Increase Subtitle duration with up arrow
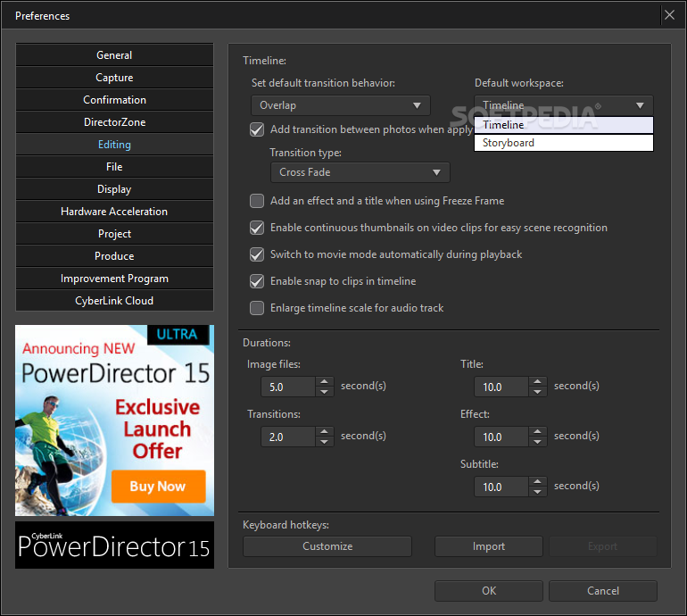 pyautogui.click(x=537, y=482)
